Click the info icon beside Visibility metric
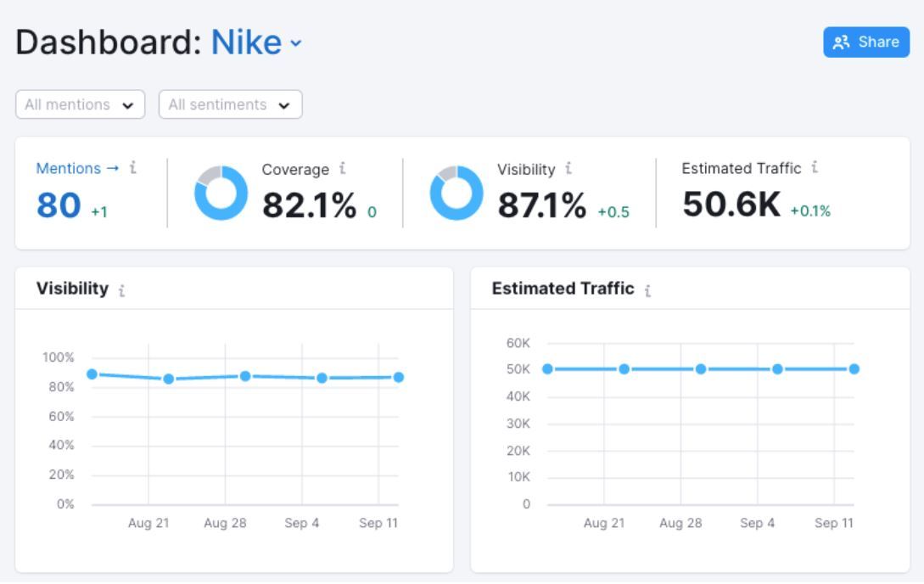 click(x=568, y=169)
